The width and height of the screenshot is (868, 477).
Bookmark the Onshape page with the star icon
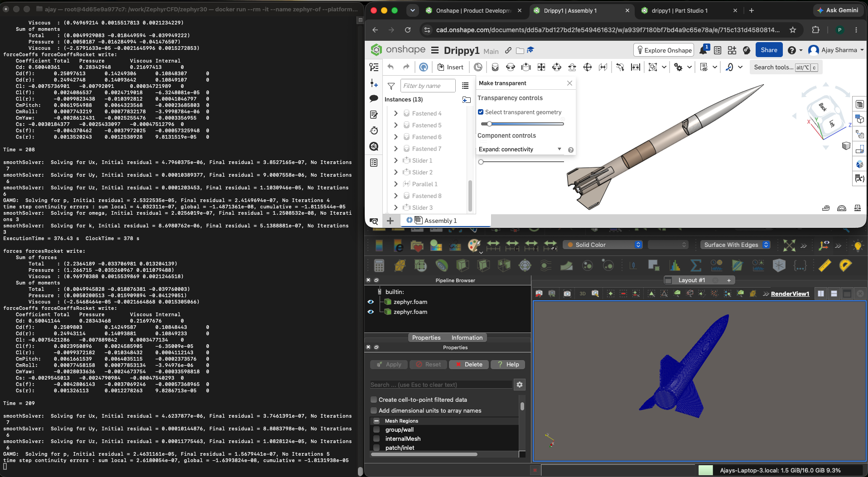tap(793, 30)
